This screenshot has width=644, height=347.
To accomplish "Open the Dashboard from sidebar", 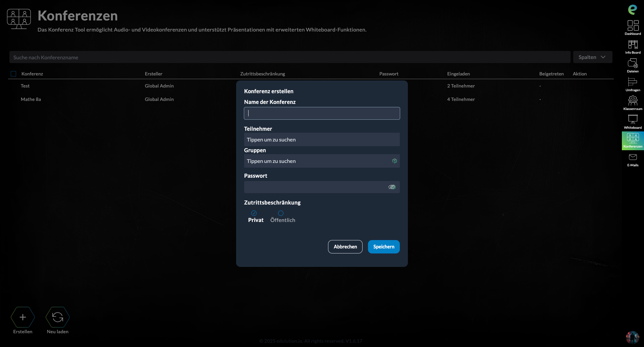I will (x=633, y=27).
